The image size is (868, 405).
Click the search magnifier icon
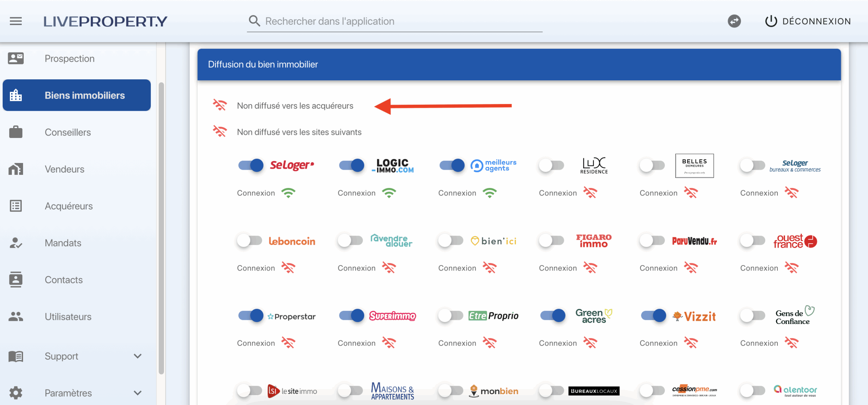tap(254, 21)
